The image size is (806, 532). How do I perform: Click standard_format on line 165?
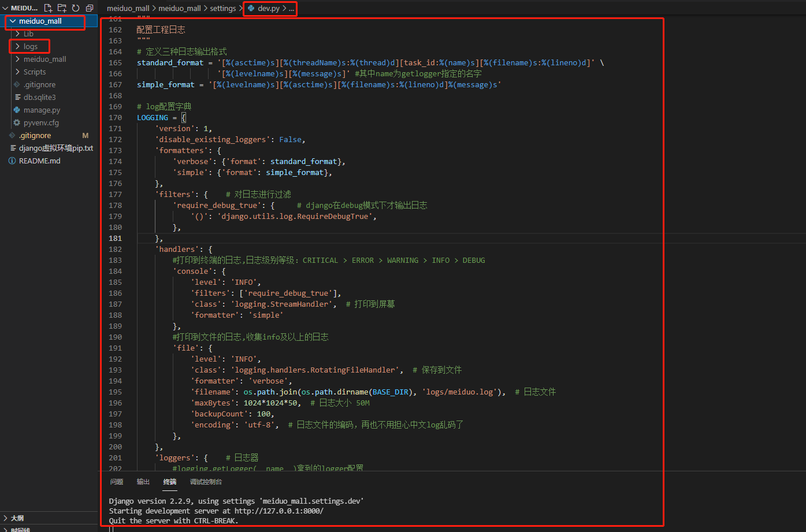pyautogui.click(x=170, y=62)
